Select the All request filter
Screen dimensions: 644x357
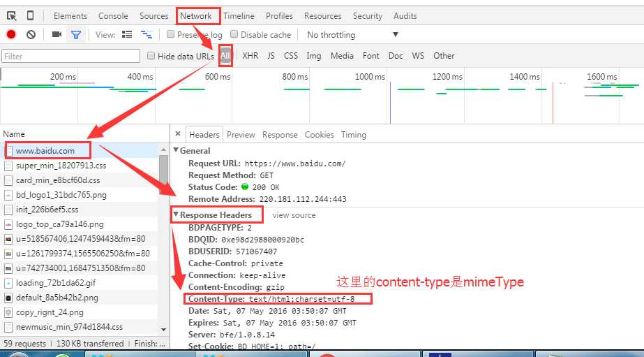225,55
